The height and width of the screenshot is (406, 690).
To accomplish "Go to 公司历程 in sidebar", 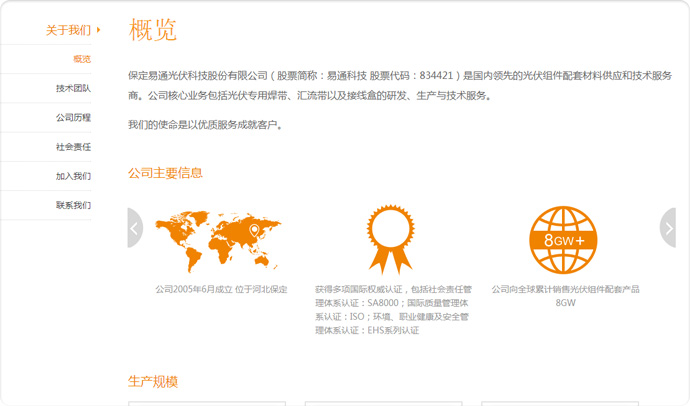I will [73, 117].
